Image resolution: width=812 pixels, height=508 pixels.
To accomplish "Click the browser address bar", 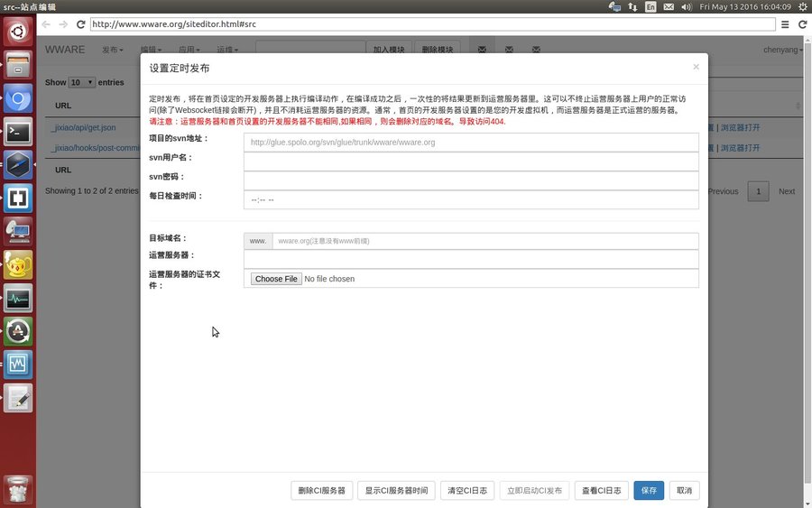I will 432,24.
